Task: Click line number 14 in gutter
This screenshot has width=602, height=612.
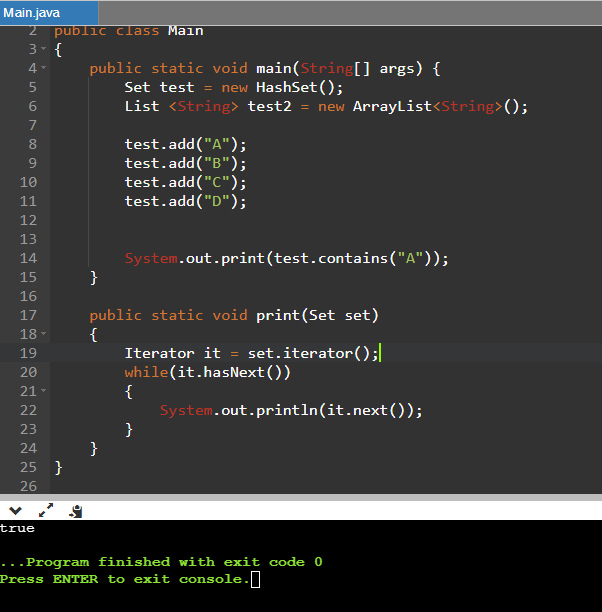Action: coord(28,258)
